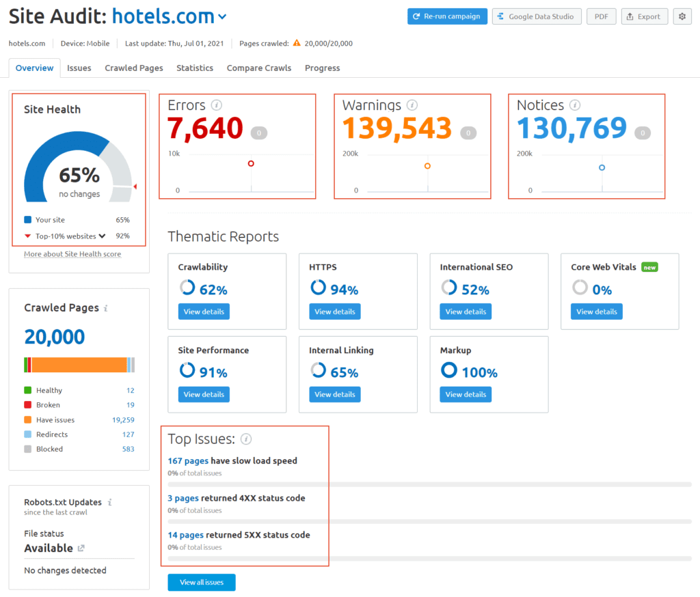Click the Core Web Vitals new badge

point(649,267)
